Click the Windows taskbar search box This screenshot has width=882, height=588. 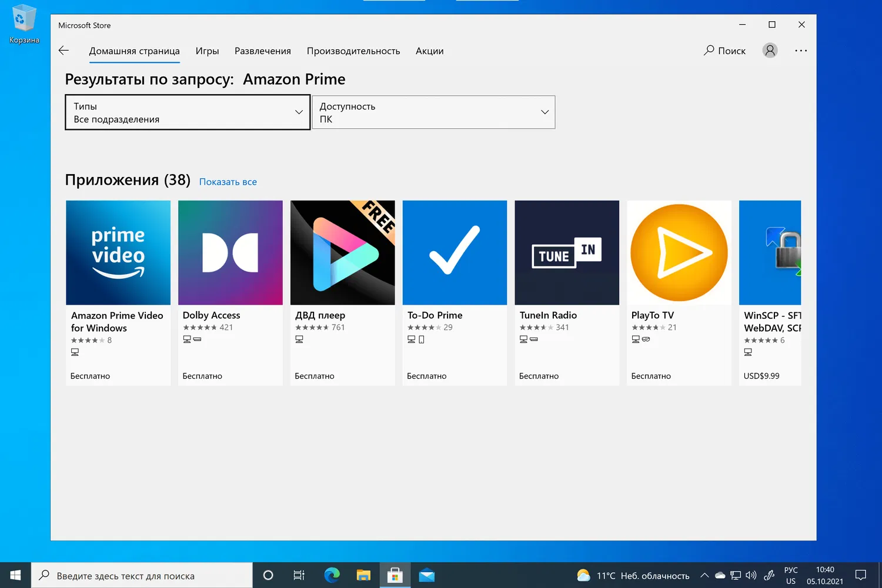142,576
